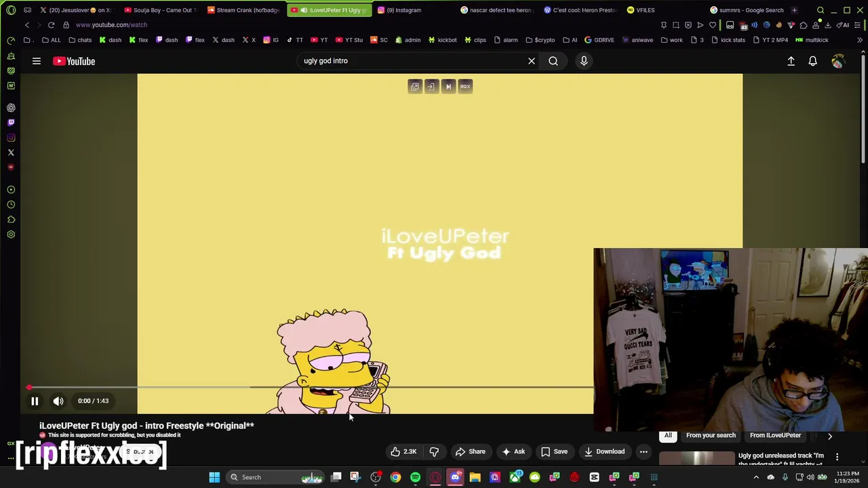The height and width of the screenshot is (488, 868).
Task: Reload the page
Action: click(51, 25)
